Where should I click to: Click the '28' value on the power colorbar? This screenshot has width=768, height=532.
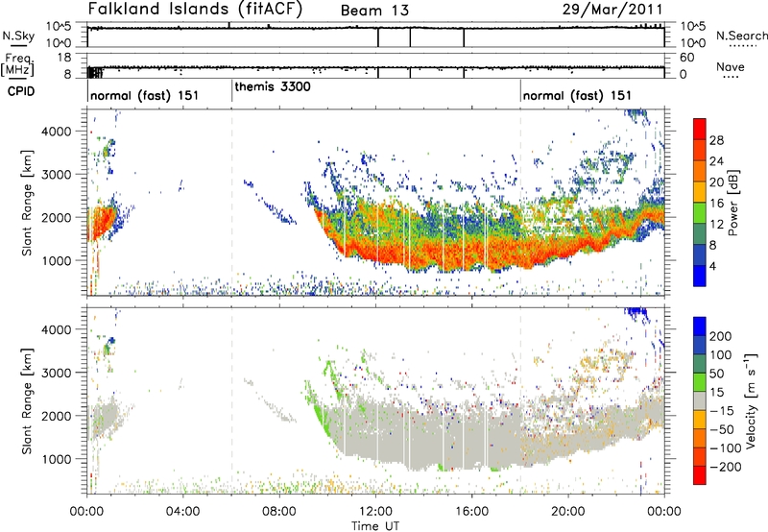[x=716, y=140]
